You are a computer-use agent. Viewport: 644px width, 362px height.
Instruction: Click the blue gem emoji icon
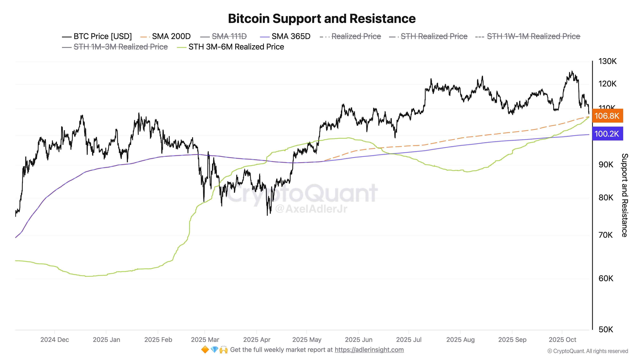click(214, 350)
